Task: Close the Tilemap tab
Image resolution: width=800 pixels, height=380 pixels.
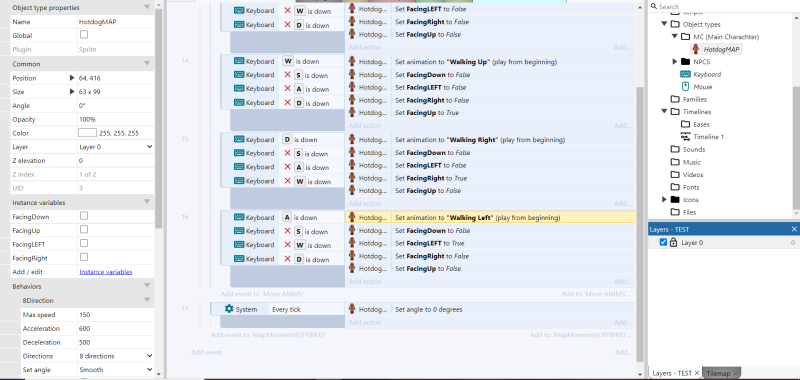Action: (x=735, y=373)
